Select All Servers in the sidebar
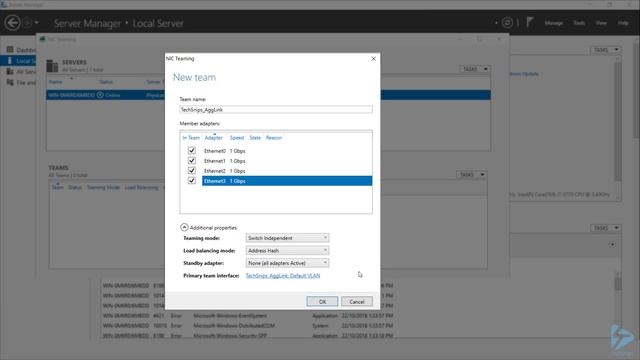640x360 pixels. (x=21, y=72)
